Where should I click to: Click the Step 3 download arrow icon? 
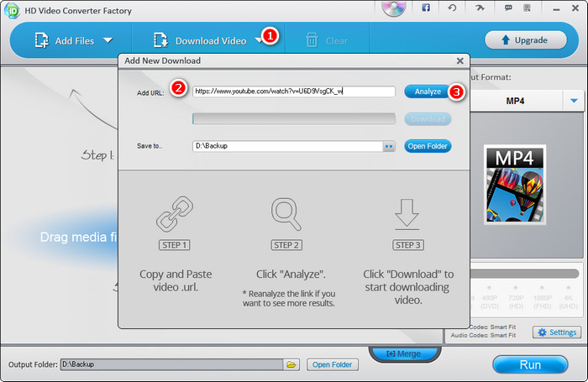tap(407, 214)
